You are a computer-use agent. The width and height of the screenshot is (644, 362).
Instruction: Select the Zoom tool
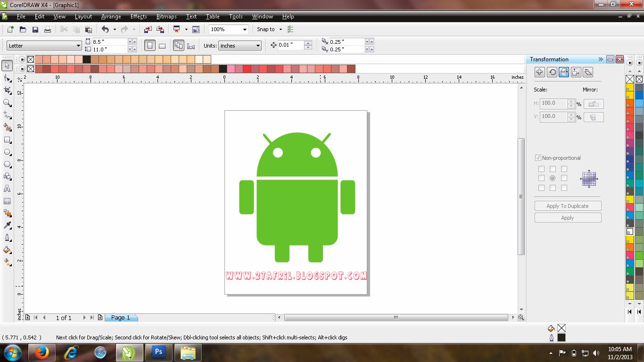(x=7, y=103)
